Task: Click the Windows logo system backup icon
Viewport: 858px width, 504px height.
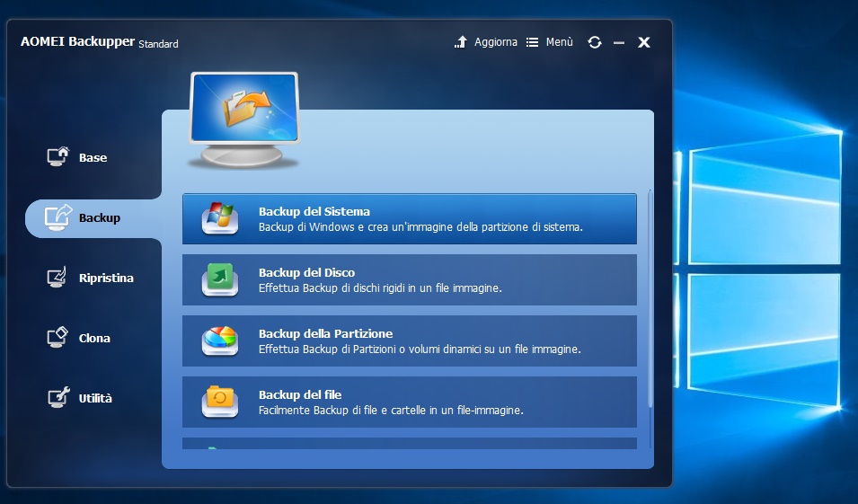Action: [x=220, y=218]
